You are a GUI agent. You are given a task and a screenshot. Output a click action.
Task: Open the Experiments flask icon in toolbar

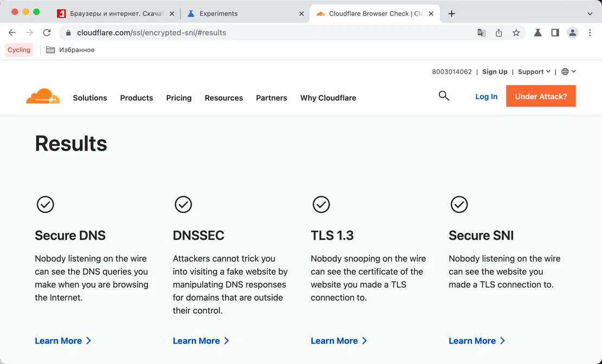(x=537, y=32)
